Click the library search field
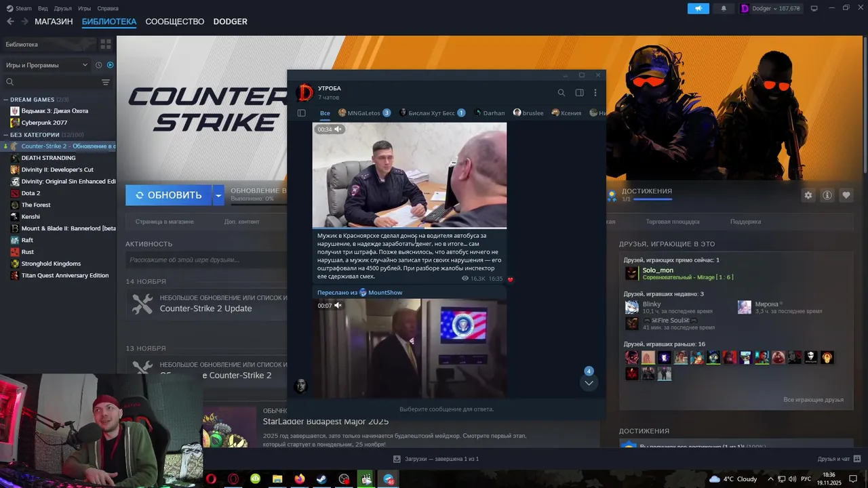 click(x=51, y=82)
